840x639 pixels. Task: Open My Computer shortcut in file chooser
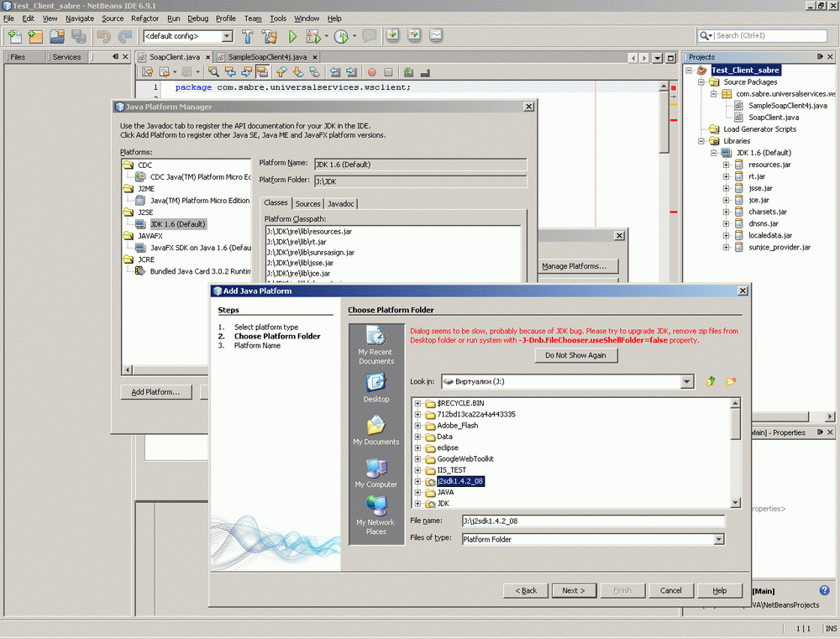376,473
